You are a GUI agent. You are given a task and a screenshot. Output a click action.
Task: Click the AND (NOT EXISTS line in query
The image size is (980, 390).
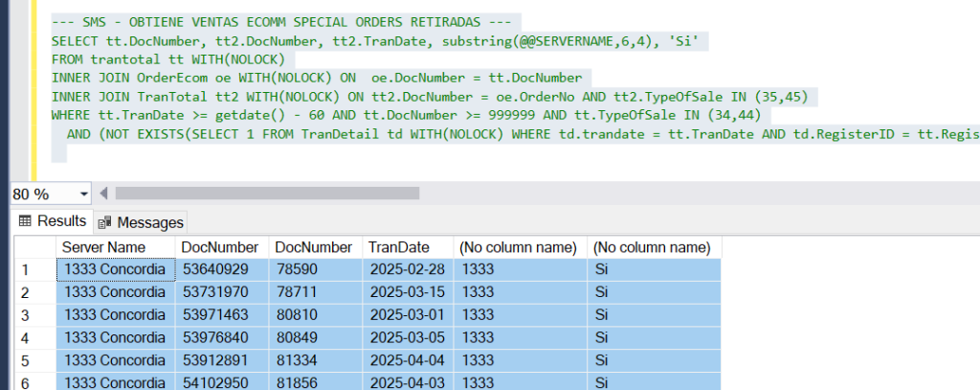coord(523,134)
